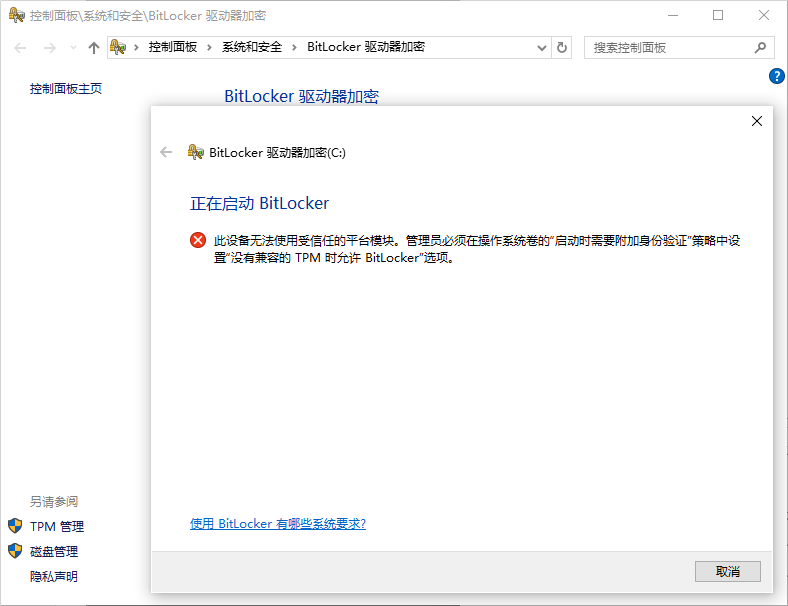The image size is (788, 606).
Task: Open 隐私声明 link
Action: (x=54, y=576)
